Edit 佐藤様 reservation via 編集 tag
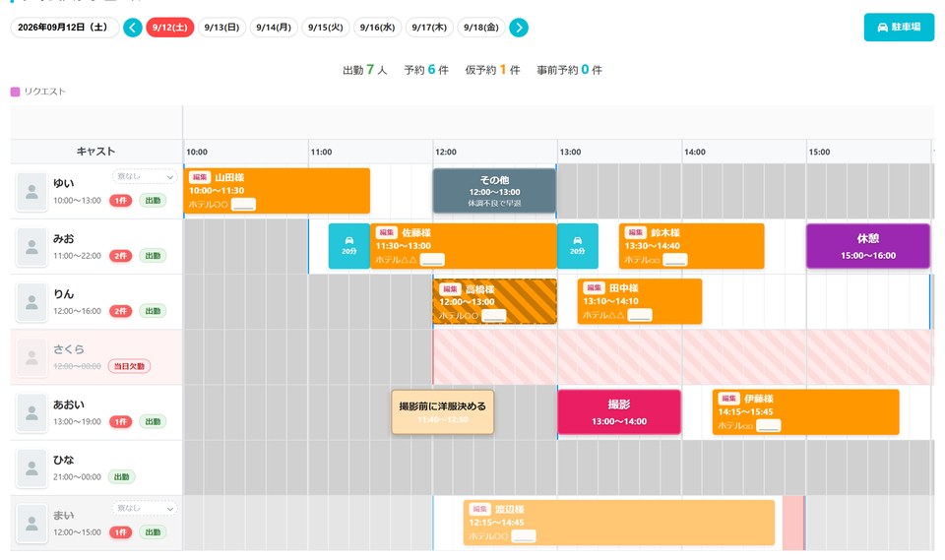Image resolution: width=945 pixels, height=560 pixels. (386, 232)
